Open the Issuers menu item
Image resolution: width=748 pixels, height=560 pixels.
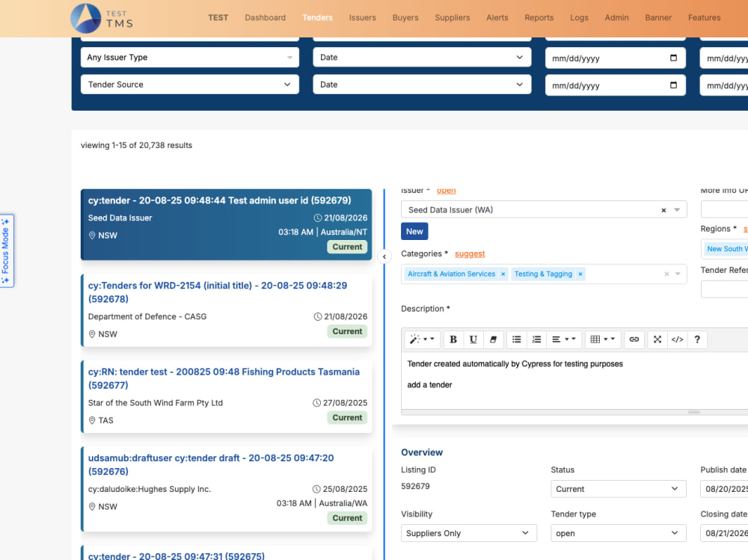(363, 18)
